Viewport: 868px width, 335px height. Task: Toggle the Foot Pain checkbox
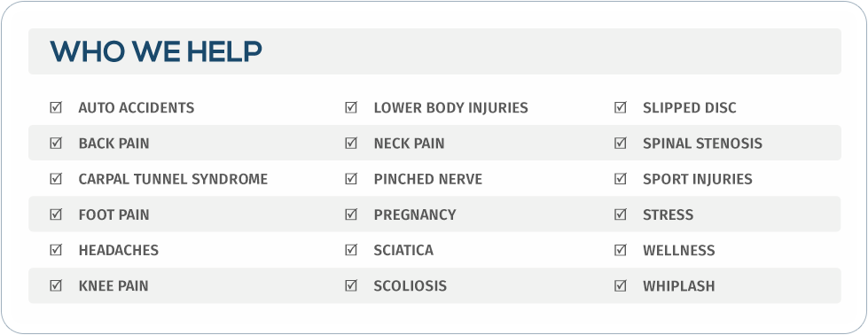(x=56, y=214)
